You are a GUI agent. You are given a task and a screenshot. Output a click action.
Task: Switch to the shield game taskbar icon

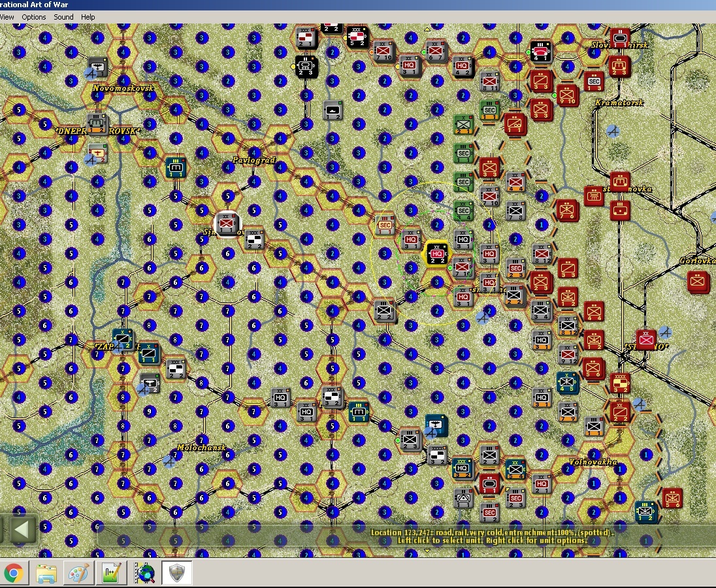(177, 573)
